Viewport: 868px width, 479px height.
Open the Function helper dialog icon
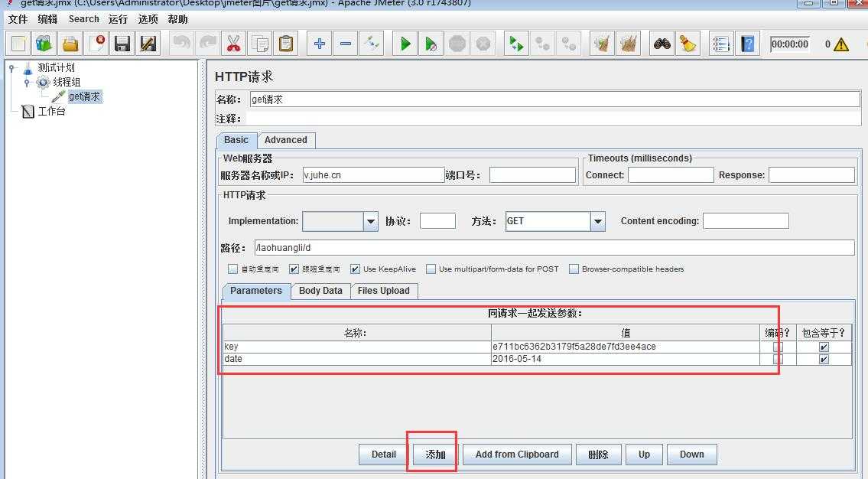[721, 44]
